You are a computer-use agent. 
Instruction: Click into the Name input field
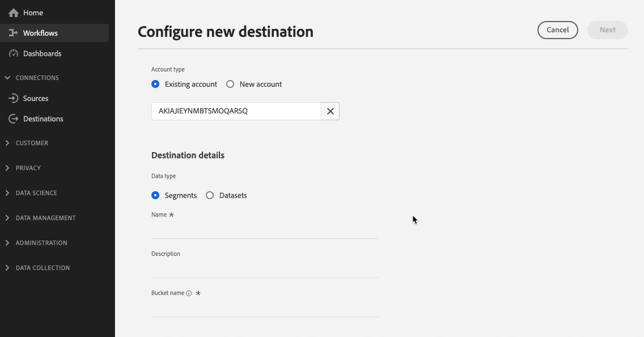(x=264, y=230)
